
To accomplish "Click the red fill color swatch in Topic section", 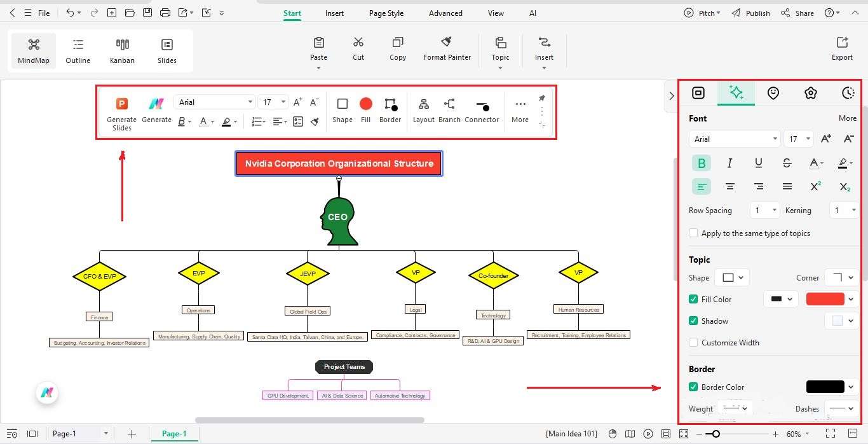I will tap(825, 299).
